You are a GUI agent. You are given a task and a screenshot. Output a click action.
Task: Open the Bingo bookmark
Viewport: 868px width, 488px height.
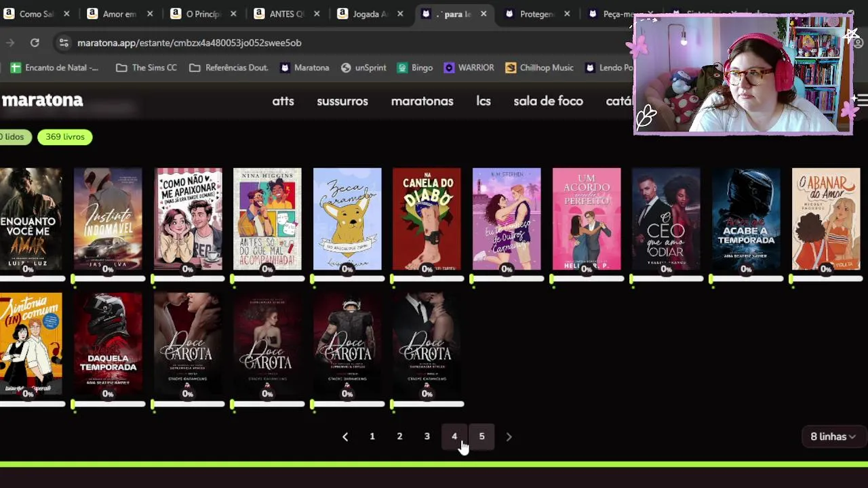point(415,68)
